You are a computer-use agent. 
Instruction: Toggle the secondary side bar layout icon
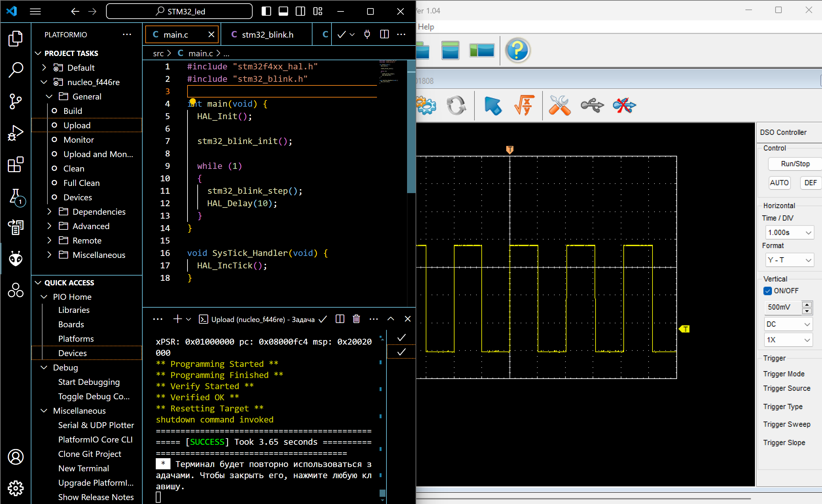(300, 11)
